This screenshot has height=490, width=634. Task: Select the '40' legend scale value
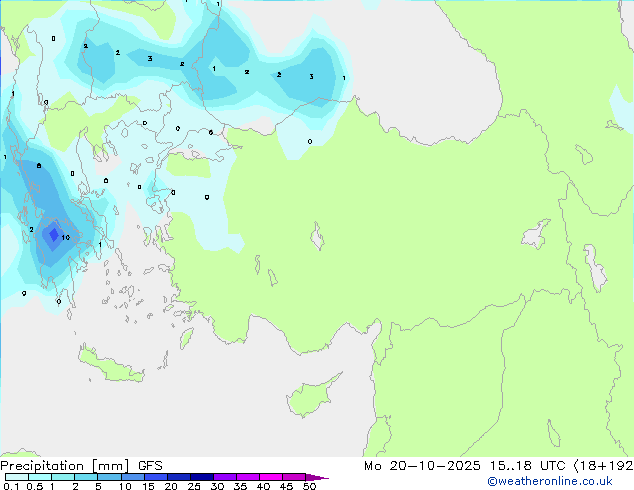coord(263,486)
